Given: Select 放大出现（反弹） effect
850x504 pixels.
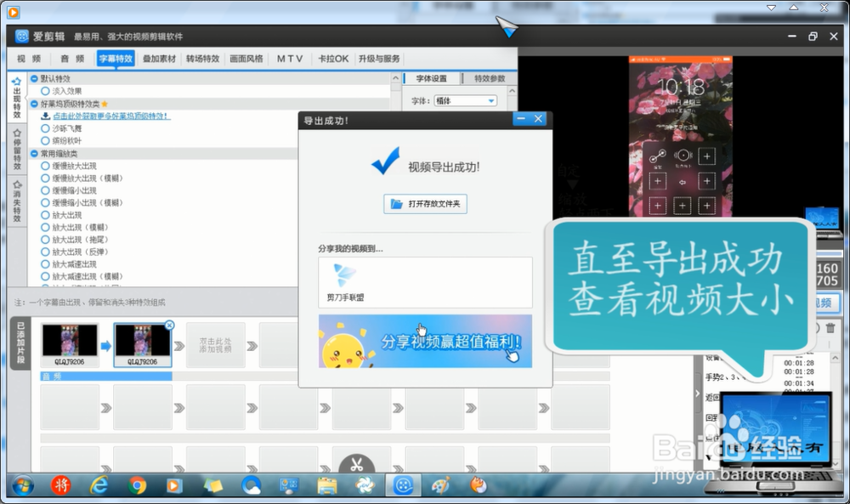Looking at the screenshot, I should click(x=46, y=252).
